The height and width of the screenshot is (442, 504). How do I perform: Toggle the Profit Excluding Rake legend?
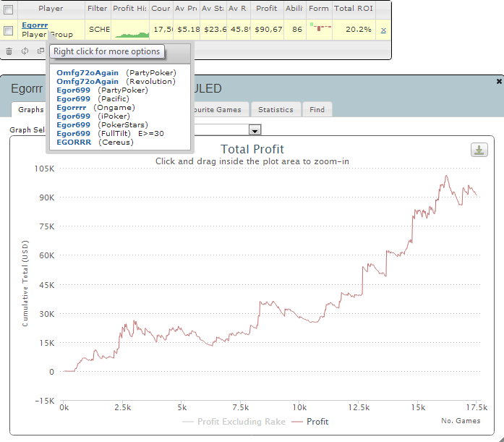pyautogui.click(x=234, y=422)
